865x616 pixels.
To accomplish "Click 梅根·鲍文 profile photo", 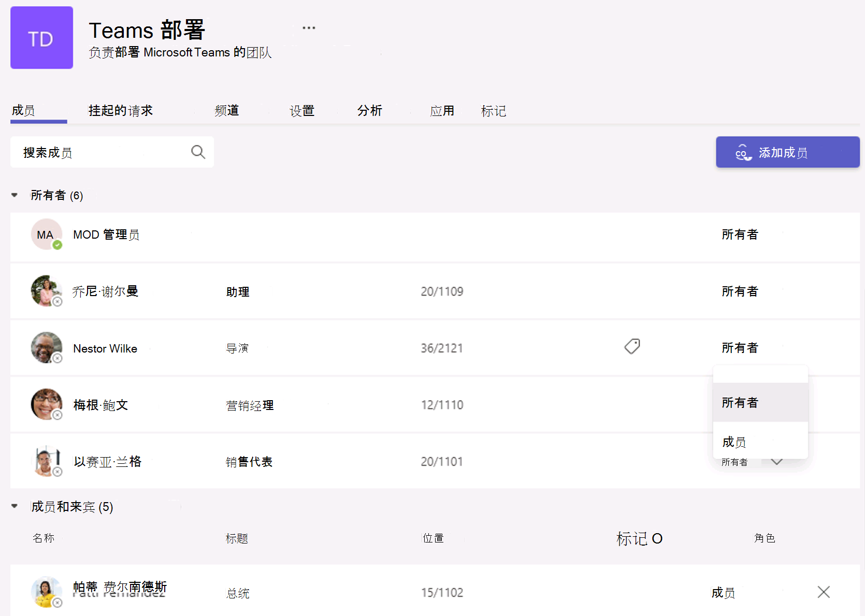I will click(x=47, y=404).
